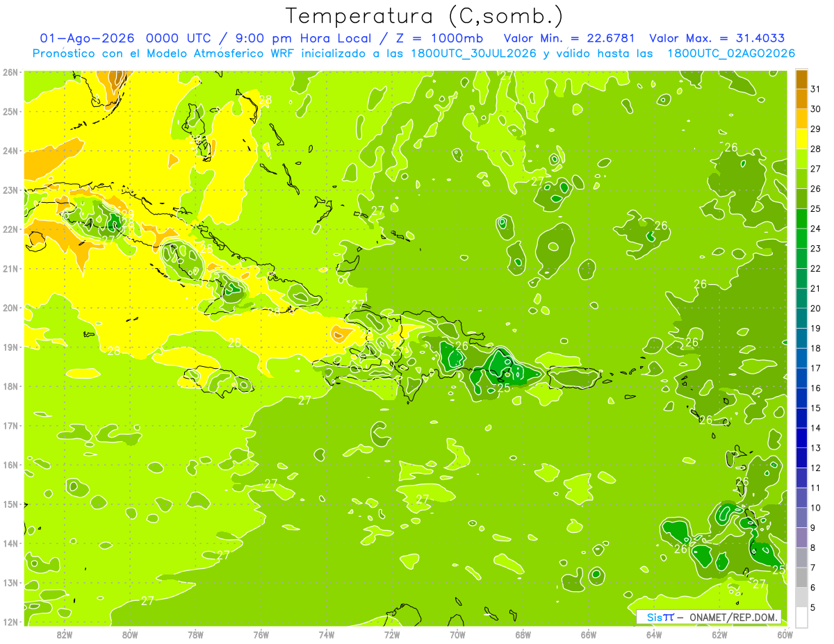Click the "SisTT - ONAMET/REP.DOM." credit label
This screenshot has height=644, width=834.
click(709, 617)
